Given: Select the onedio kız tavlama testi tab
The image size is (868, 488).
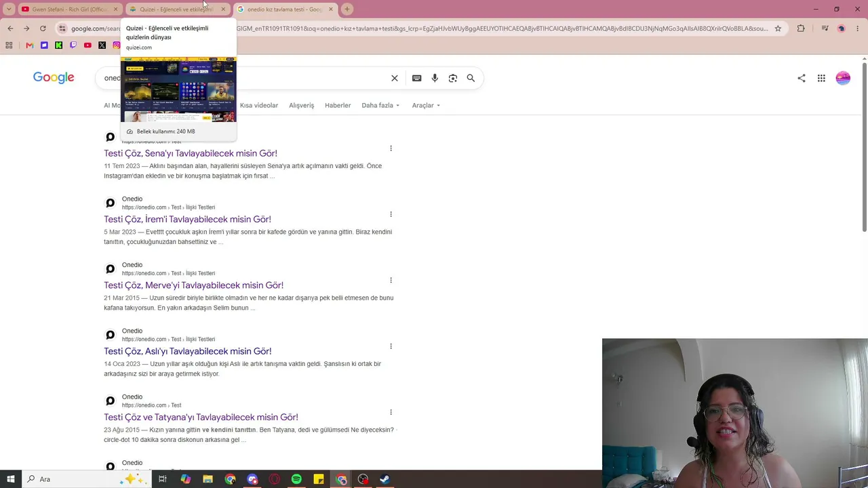Looking at the screenshot, I should tap(285, 9).
